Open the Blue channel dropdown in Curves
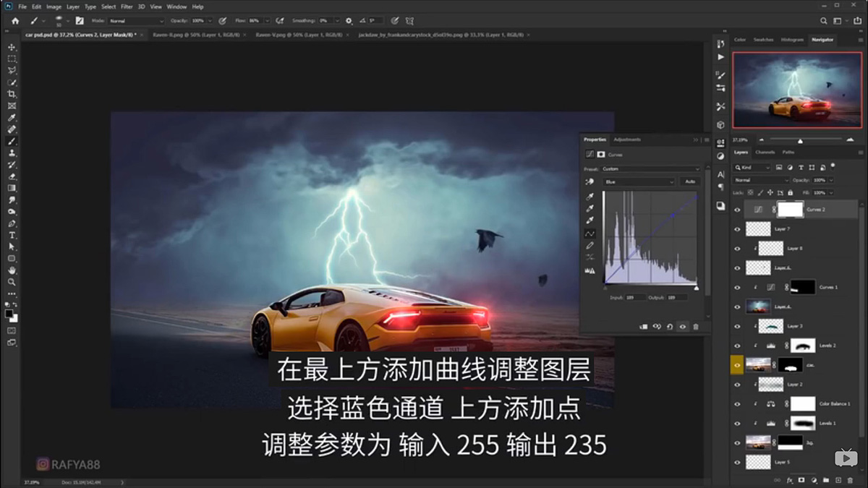868x488 pixels. tap(639, 181)
